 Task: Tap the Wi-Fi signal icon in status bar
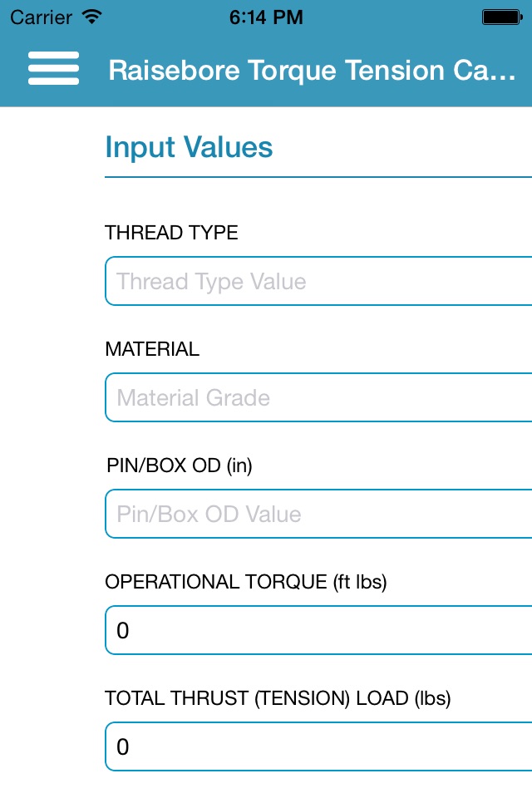click(92, 17)
